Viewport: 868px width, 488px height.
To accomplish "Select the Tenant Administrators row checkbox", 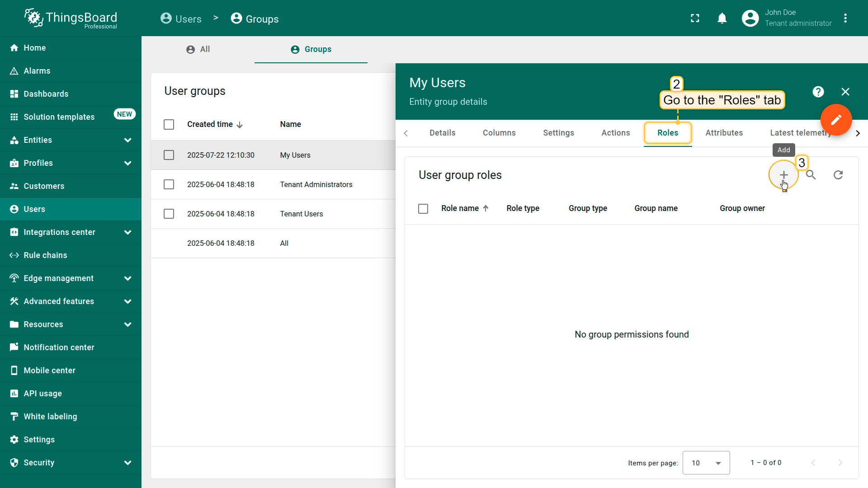I will [x=169, y=184].
